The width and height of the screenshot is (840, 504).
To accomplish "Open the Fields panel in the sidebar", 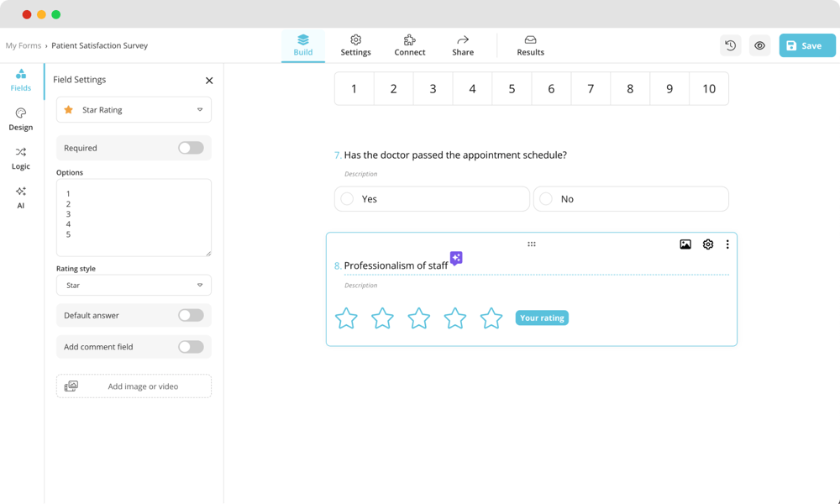I will pyautogui.click(x=20, y=80).
